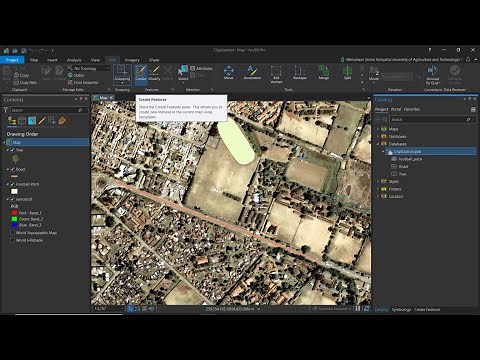Click the Status button in Manage Edits

pyautogui.click(x=76, y=75)
